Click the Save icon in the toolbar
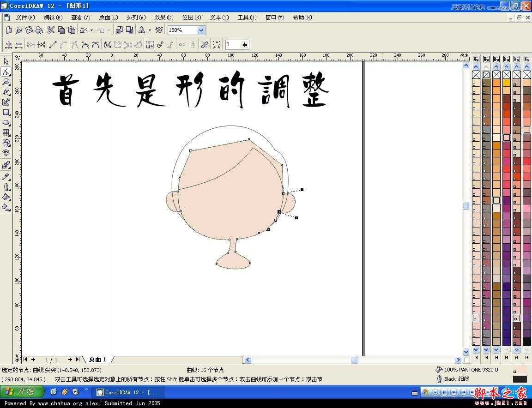 pyautogui.click(x=29, y=30)
